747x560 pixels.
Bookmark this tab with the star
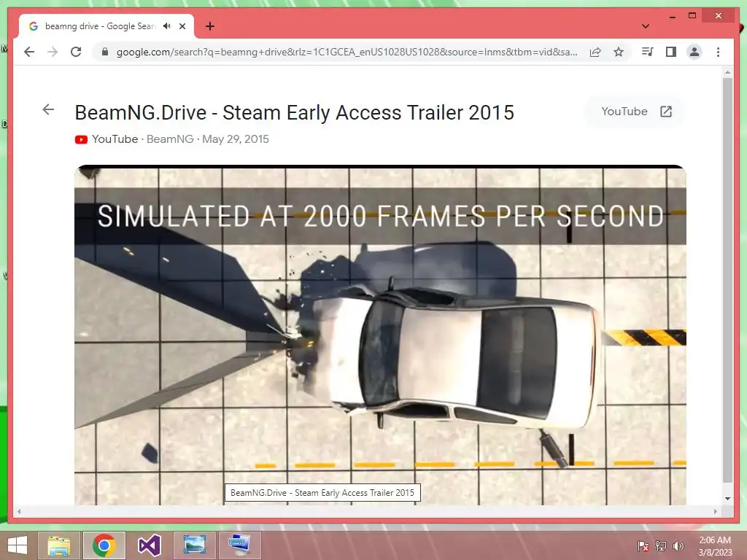[x=619, y=52]
